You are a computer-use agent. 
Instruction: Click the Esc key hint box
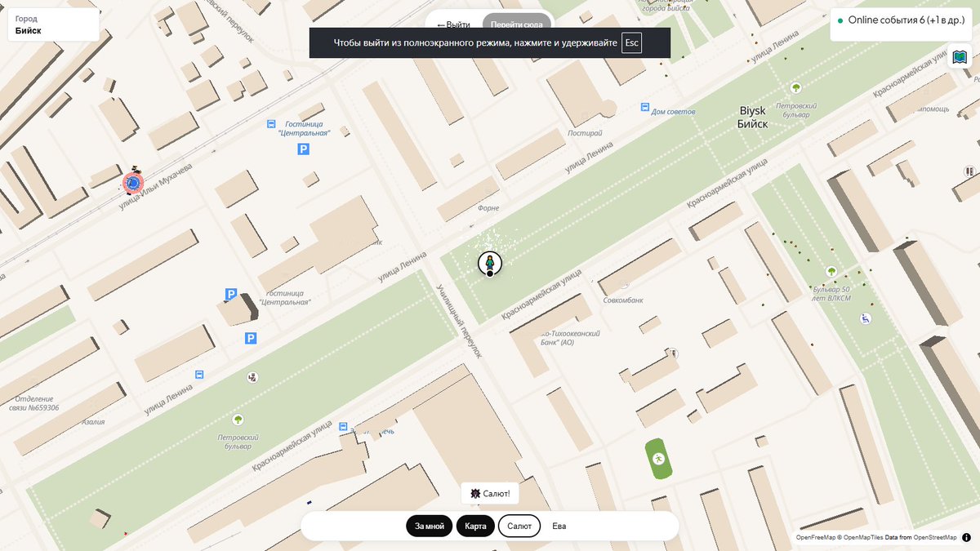631,43
